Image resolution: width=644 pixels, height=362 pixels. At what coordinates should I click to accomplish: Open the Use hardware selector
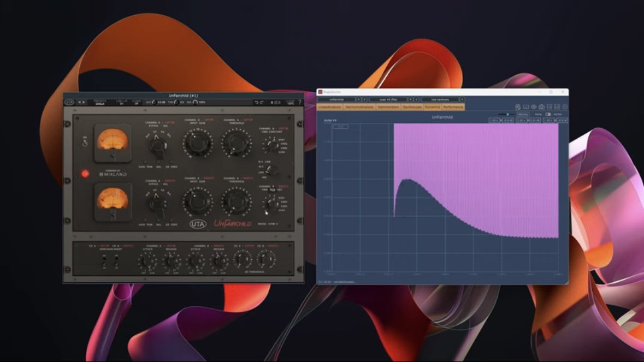click(x=440, y=99)
